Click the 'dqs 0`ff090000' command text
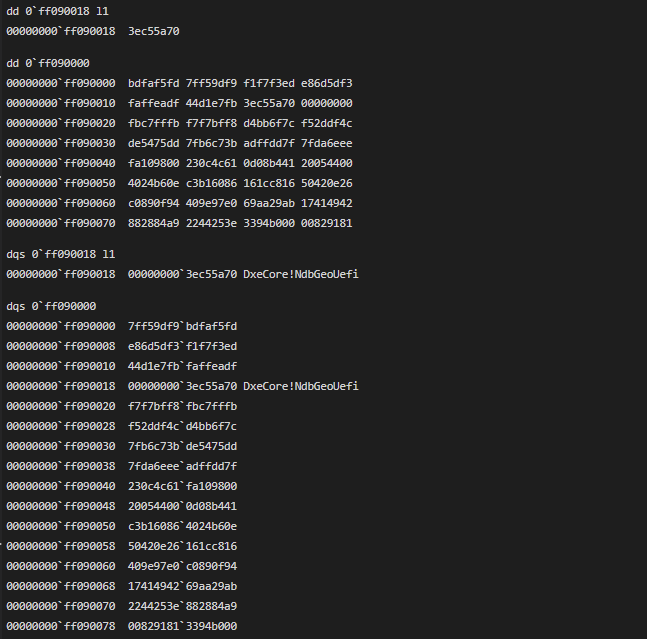Screen dimensions: 647x639 (51, 307)
